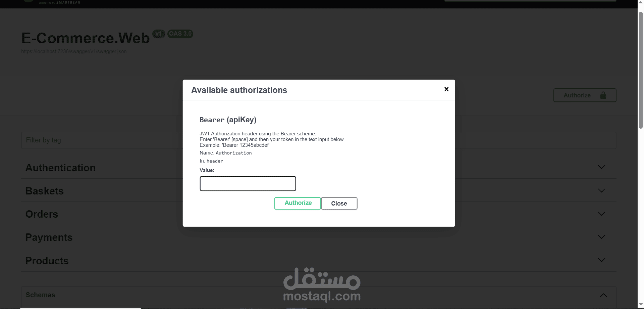Click the Close button in the dialog
This screenshot has height=309, width=644.
[339, 203]
